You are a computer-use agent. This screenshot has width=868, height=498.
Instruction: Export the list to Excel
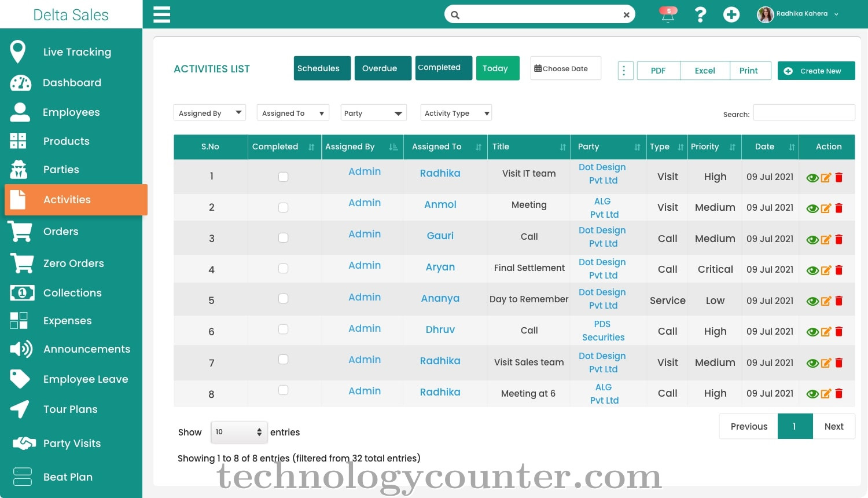click(705, 71)
